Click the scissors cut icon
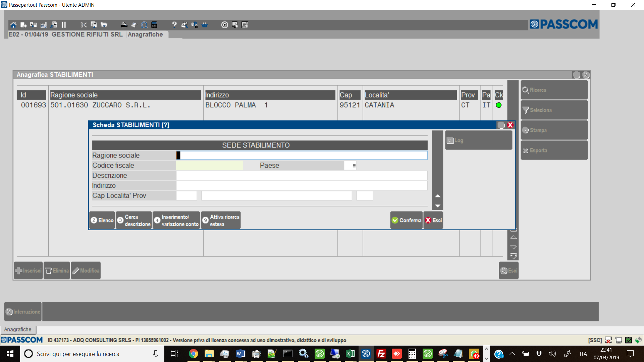This screenshot has width=644, height=362. (x=84, y=25)
